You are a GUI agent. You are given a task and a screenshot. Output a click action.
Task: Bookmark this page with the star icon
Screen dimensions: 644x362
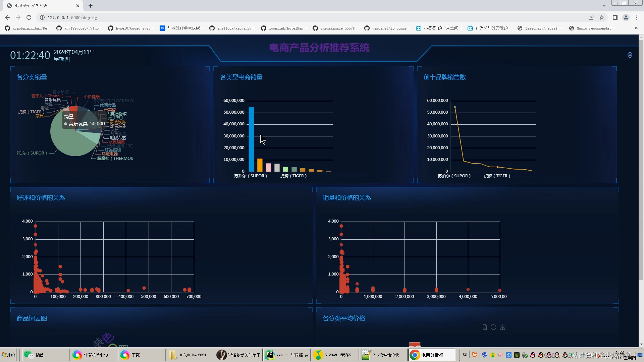602,17
